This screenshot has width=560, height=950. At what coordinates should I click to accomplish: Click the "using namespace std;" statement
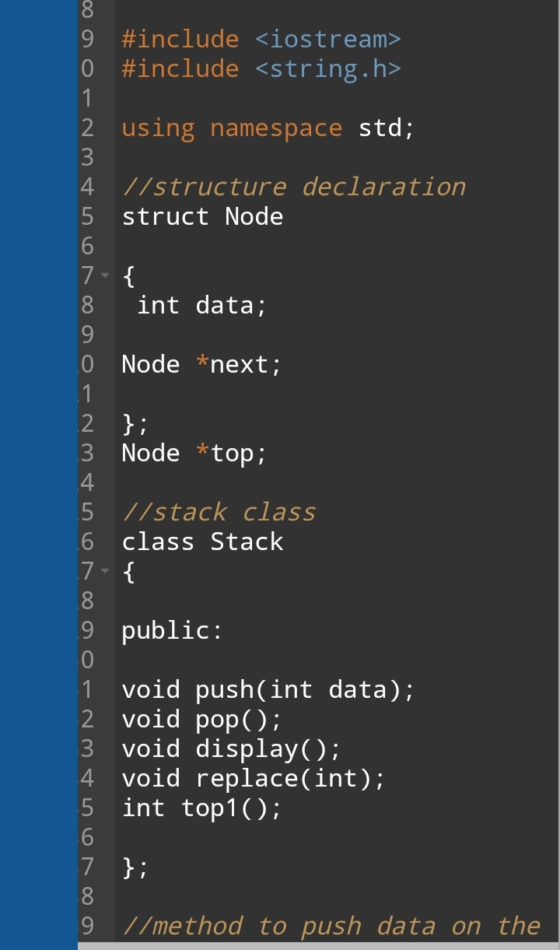pyautogui.click(x=268, y=128)
